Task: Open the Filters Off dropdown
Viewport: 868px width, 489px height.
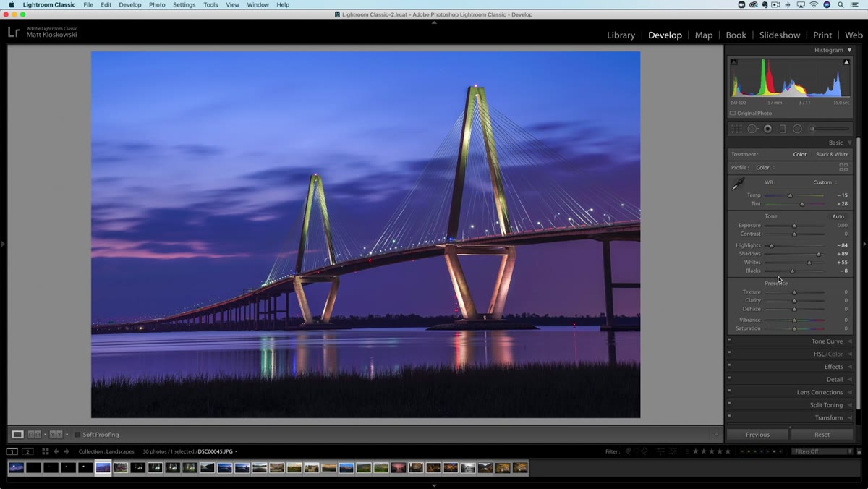Action: tap(822, 451)
